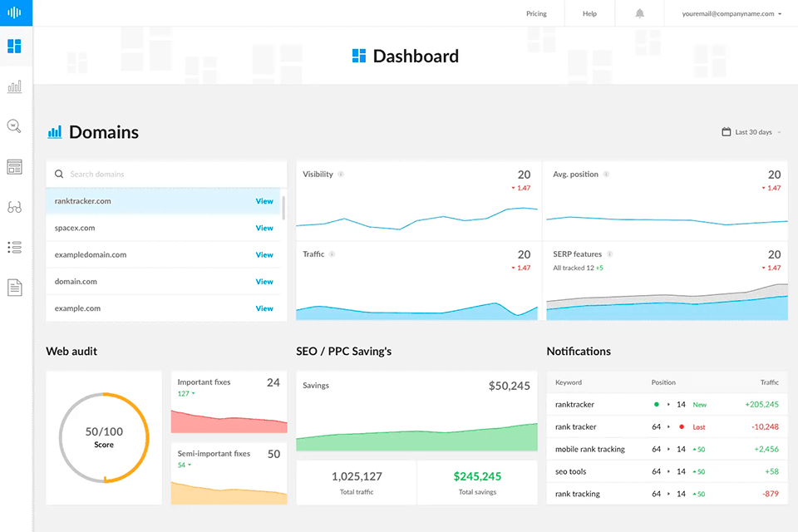Click the notification bell icon
798x532 pixels.
pyautogui.click(x=640, y=13)
